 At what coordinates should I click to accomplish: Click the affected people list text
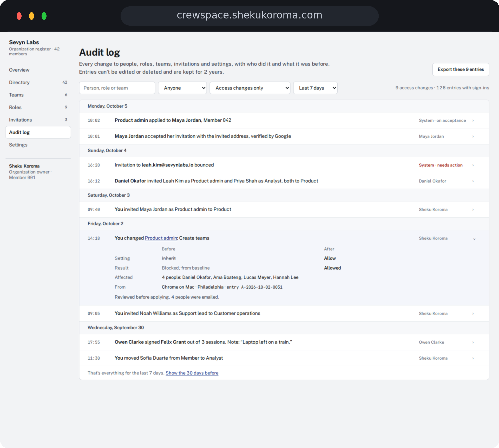230,277
